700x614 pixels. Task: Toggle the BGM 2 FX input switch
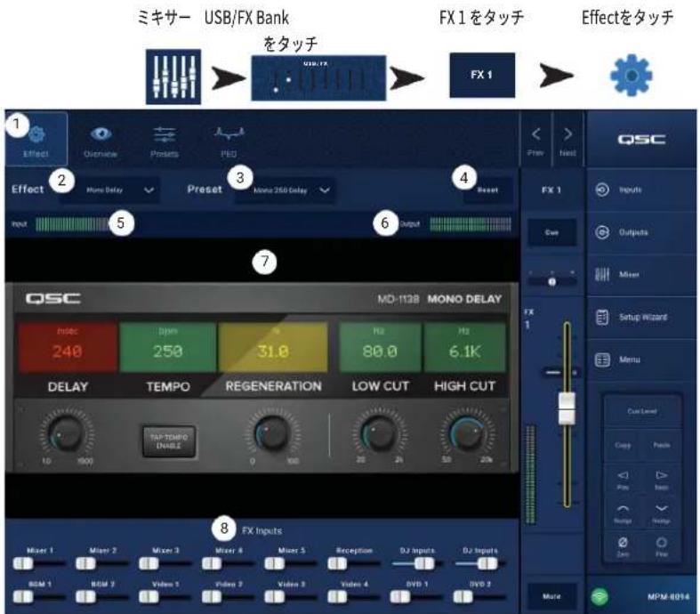click(101, 596)
